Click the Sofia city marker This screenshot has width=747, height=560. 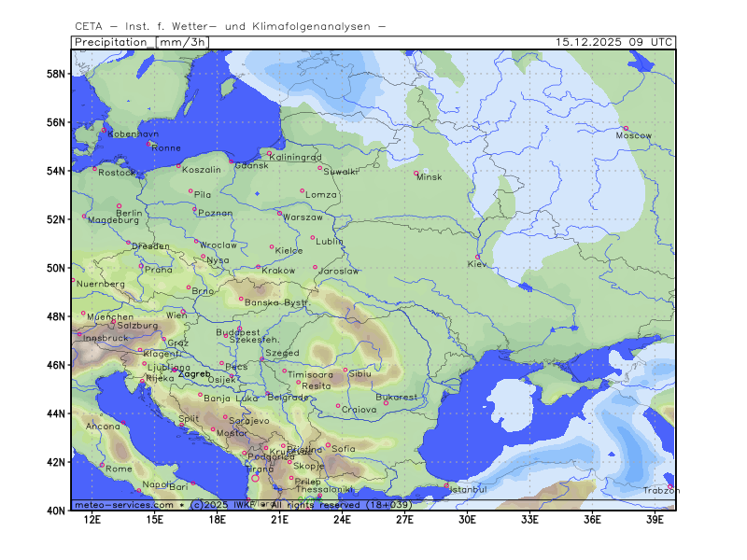(x=328, y=444)
